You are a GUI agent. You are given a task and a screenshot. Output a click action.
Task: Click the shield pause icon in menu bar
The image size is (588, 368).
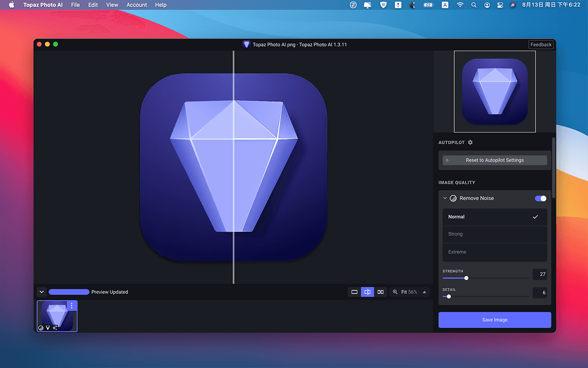[x=383, y=5]
